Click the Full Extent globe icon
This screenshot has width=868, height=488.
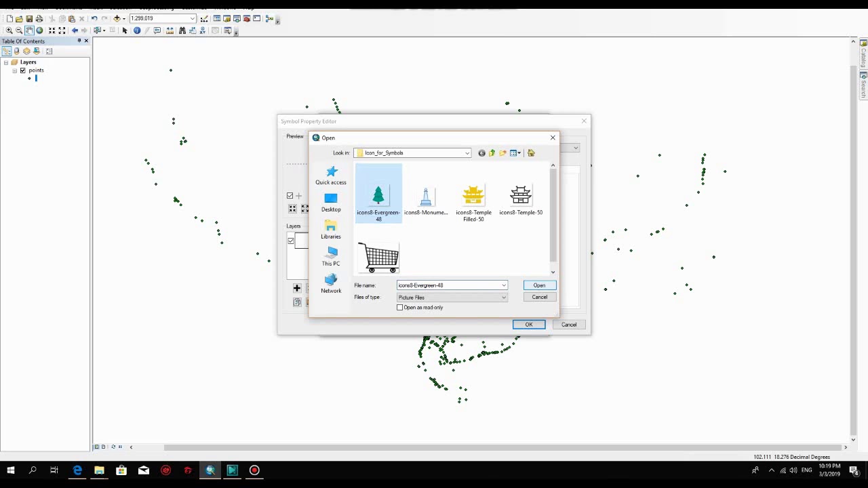(x=39, y=30)
